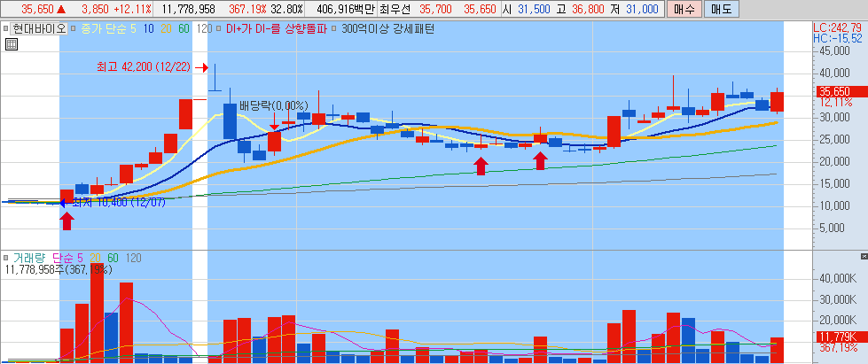The image size is (868, 364).
Task: Close the volume panel with the x icon
Action: point(864,257)
